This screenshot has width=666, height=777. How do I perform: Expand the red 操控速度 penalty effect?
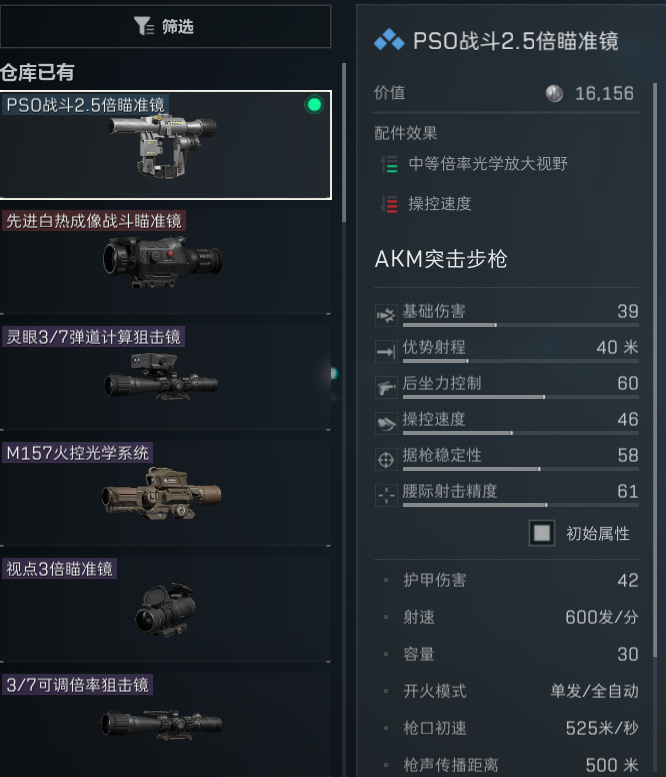click(425, 204)
